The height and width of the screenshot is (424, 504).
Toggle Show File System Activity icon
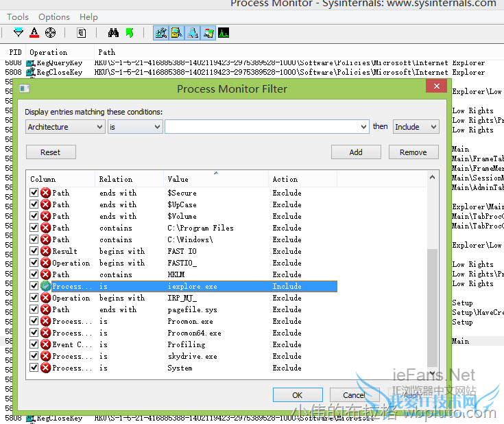176,33
